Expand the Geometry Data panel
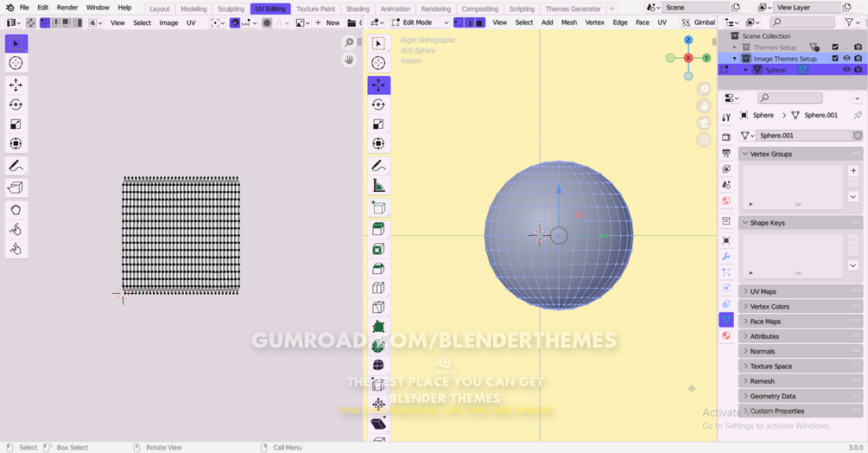This screenshot has height=453, width=868. pos(801,396)
